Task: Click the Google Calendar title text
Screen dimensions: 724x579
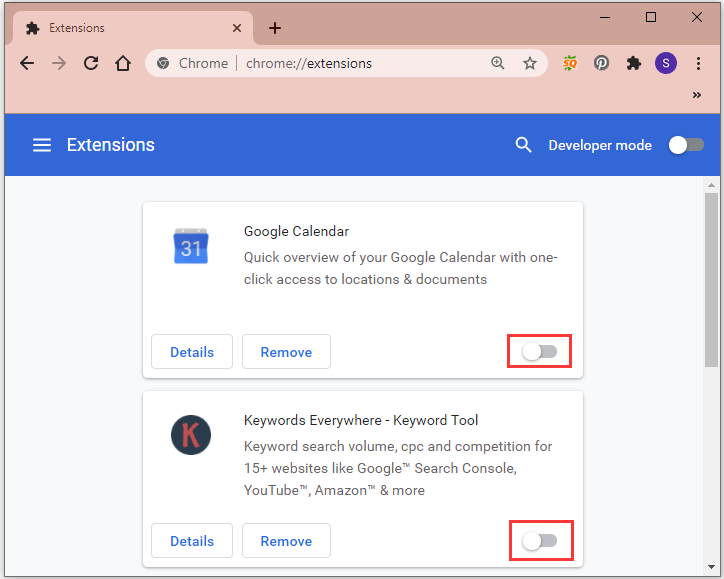Action: pos(296,231)
